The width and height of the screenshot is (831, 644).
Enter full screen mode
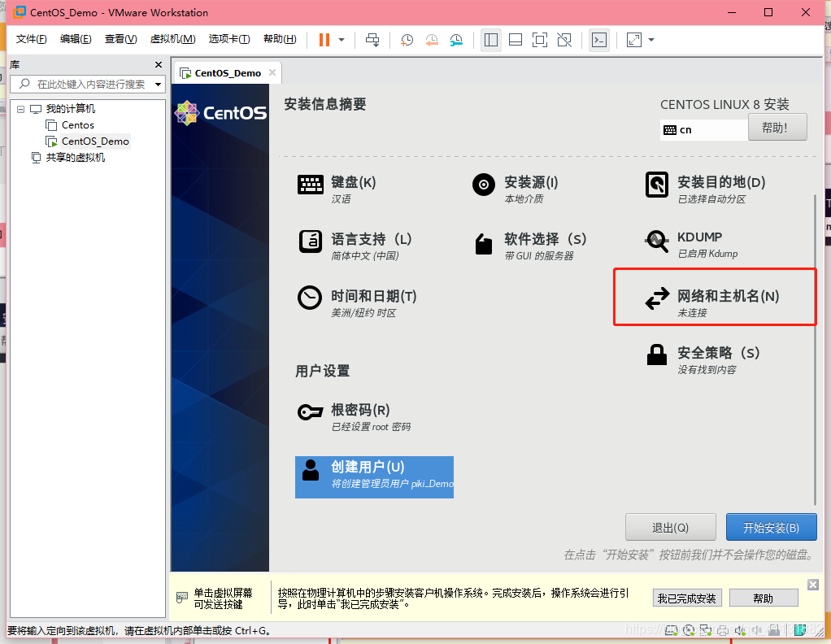[x=540, y=40]
